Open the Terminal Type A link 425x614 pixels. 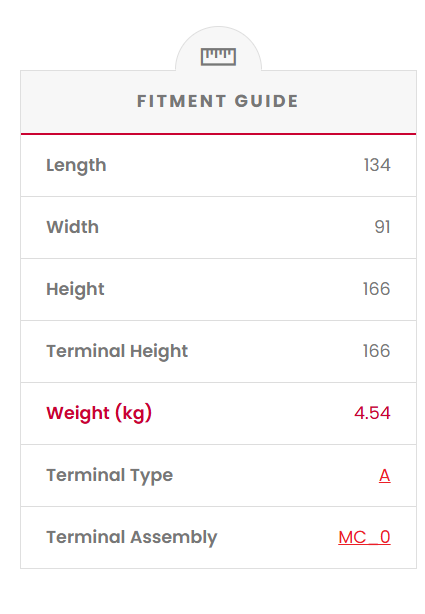(385, 475)
